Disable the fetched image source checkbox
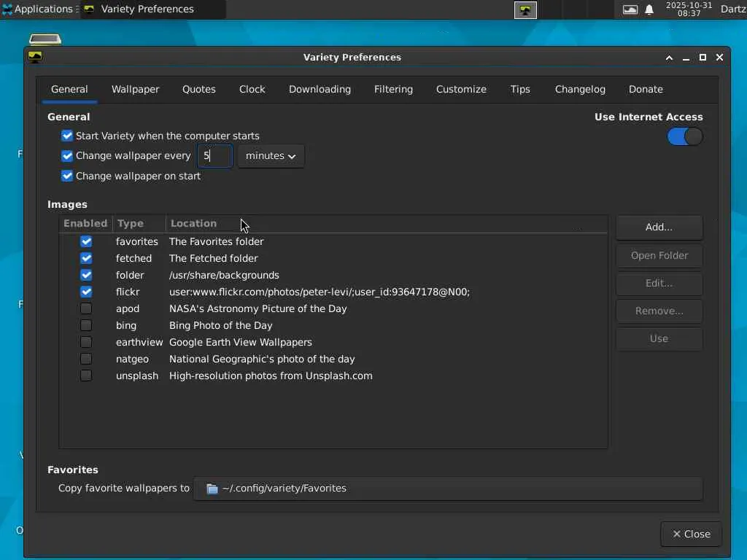 [86, 258]
